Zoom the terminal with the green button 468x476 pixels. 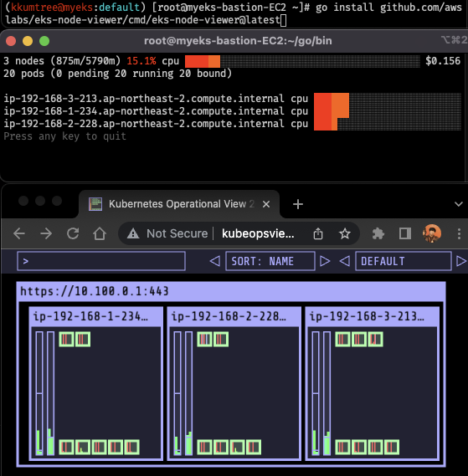pyautogui.click(x=44, y=41)
